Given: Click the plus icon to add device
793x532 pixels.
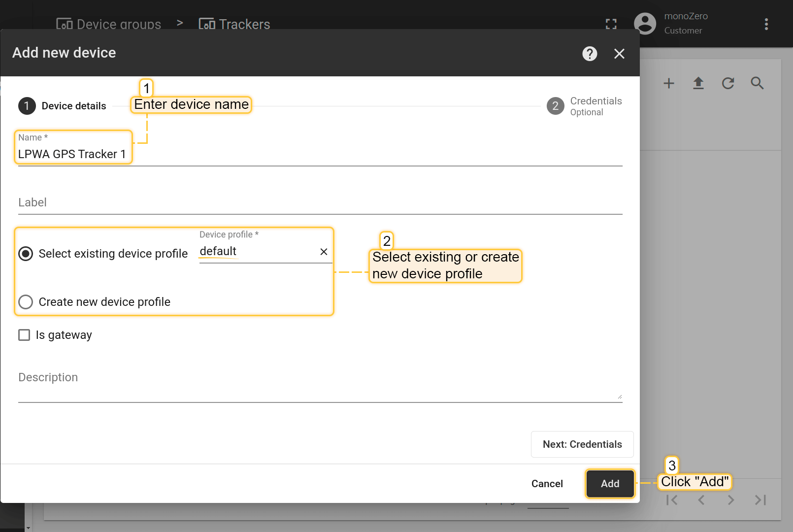Looking at the screenshot, I should (x=668, y=83).
